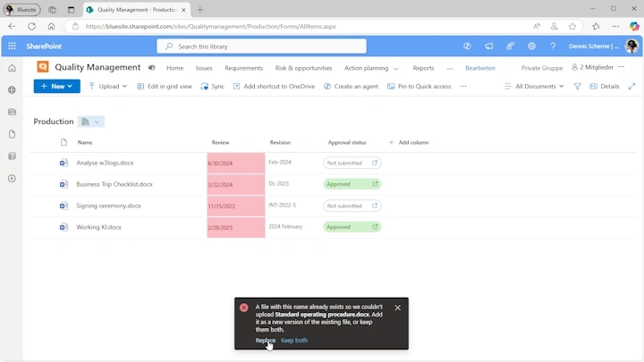
Task: Click the filter funnel icon
Action: [x=577, y=86]
